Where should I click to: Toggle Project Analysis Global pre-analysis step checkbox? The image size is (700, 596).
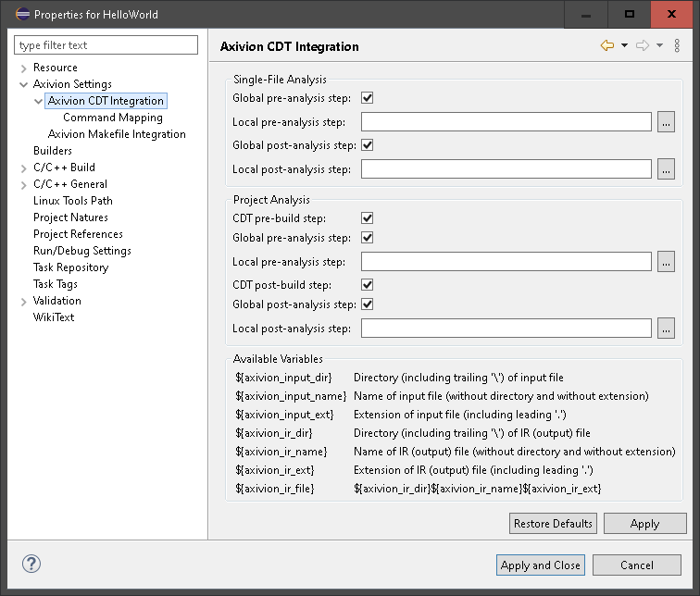click(x=368, y=238)
